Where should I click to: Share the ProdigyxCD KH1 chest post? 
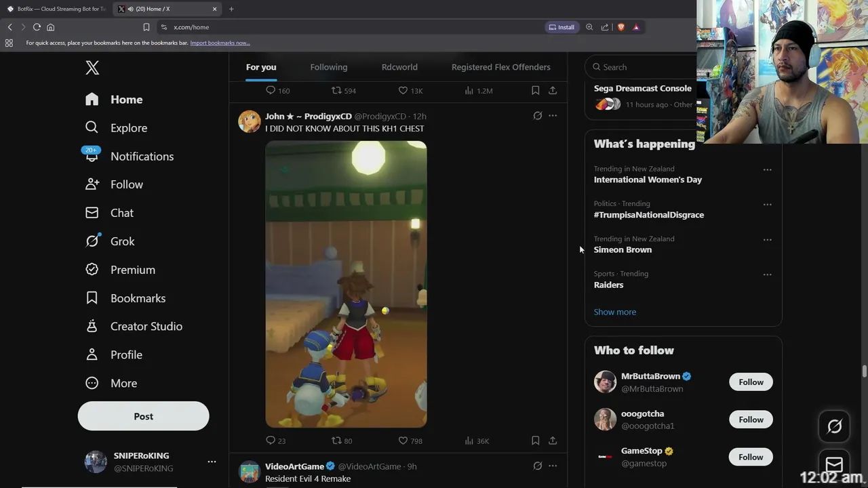click(553, 441)
